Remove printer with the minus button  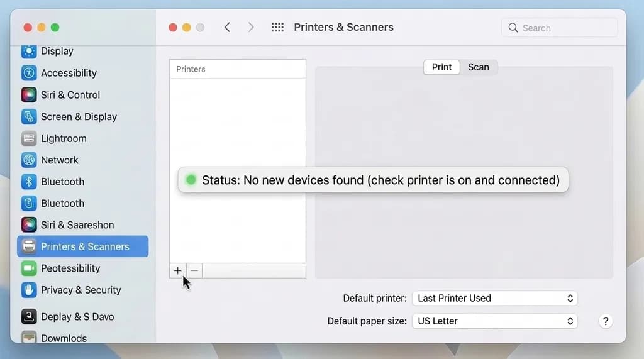point(194,271)
